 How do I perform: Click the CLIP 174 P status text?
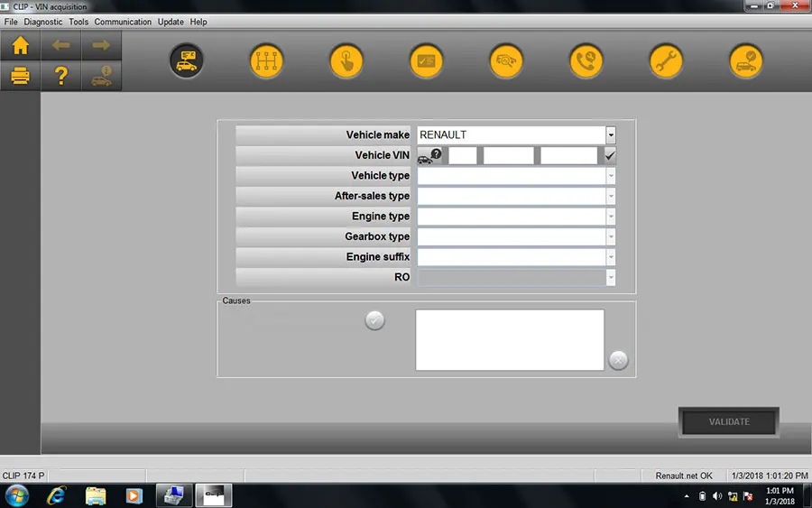(23, 476)
